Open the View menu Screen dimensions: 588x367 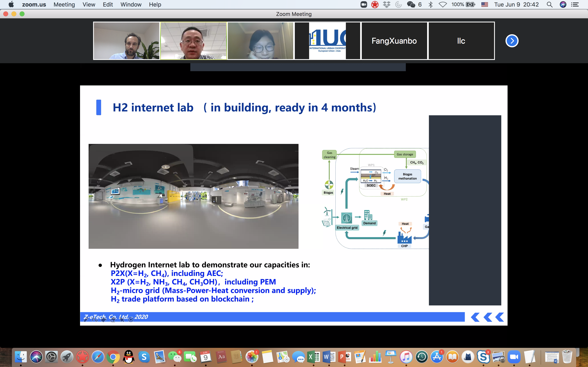coord(89,5)
